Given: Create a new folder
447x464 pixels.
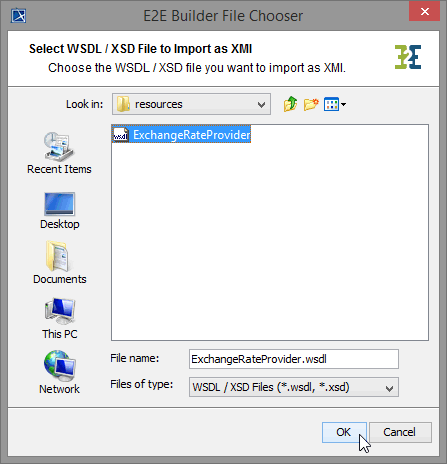Looking at the screenshot, I should pyautogui.click(x=311, y=104).
